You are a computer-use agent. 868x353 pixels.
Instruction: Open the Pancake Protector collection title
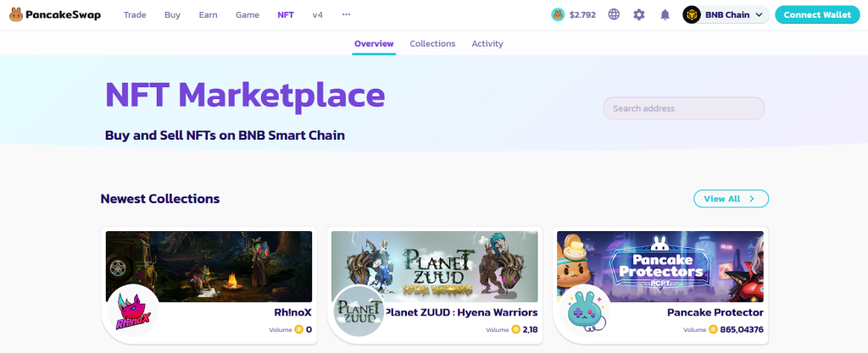coord(715,312)
